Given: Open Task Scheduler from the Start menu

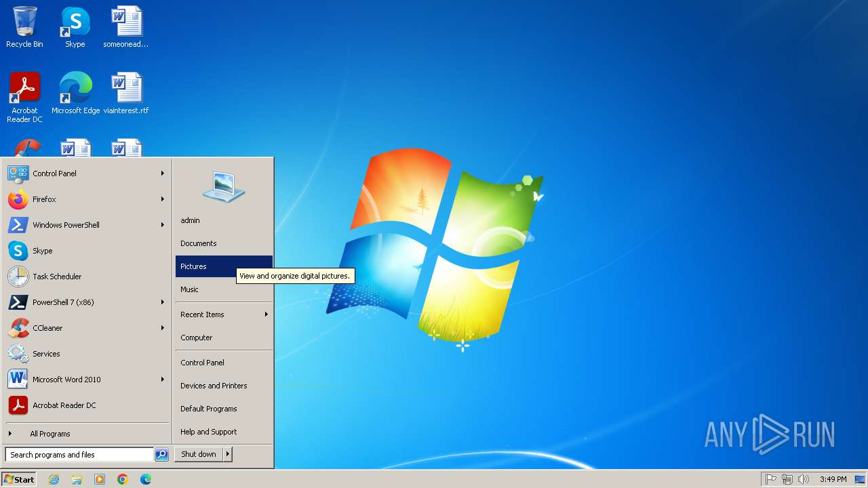Looking at the screenshot, I should pos(87,277).
